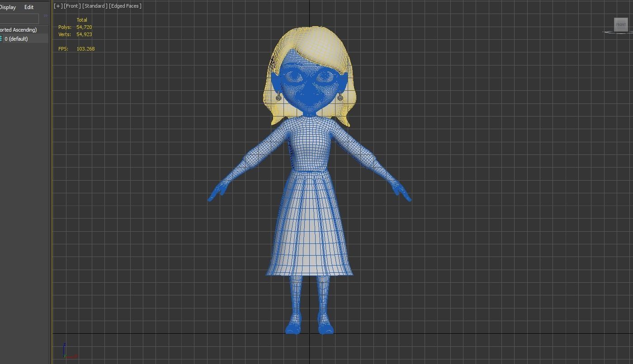Viewport: 633px width, 364px height.
Task: Click the Verts count value 54,923
Action: (84, 34)
